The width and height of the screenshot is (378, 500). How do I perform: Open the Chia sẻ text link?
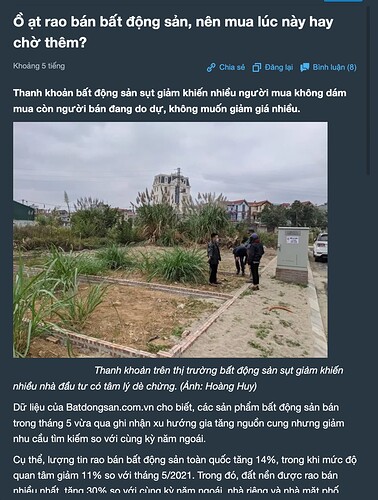pyautogui.click(x=232, y=67)
